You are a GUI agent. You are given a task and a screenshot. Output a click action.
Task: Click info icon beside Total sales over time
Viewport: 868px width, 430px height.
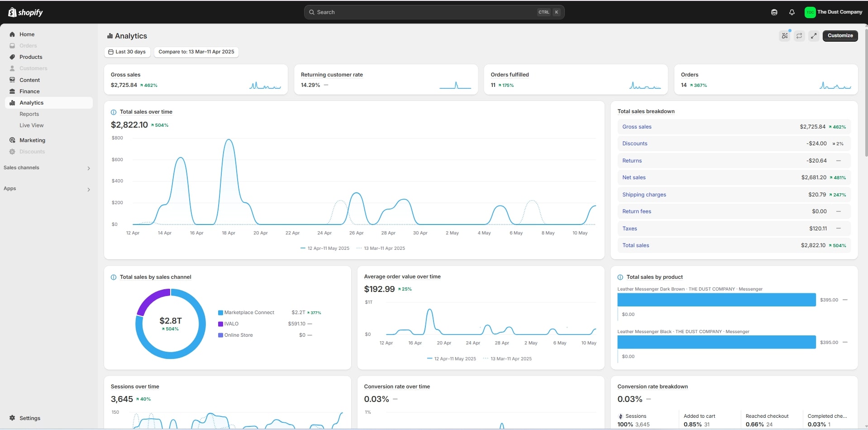coord(114,112)
